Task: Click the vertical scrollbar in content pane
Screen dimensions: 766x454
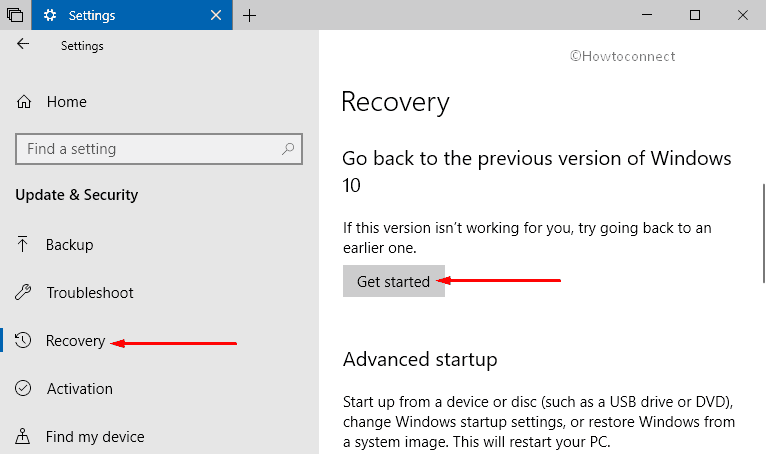Action: click(x=764, y=233)
